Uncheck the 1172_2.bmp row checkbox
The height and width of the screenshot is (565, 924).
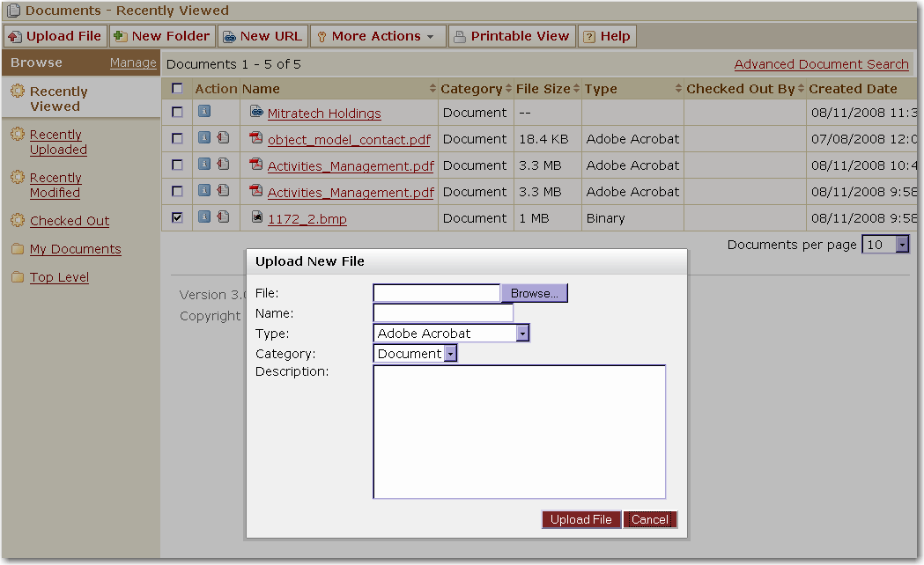coord(177,217)
